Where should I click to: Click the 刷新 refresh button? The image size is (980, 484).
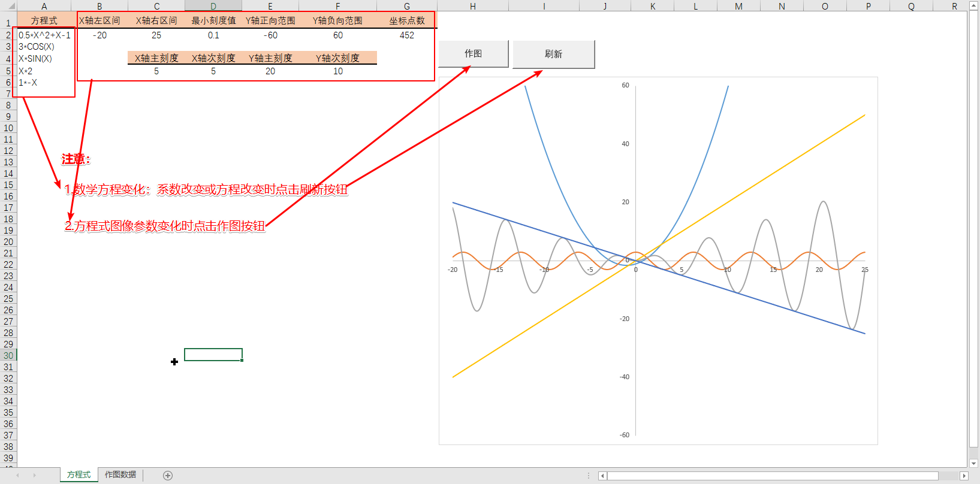[x=554, y=54]
